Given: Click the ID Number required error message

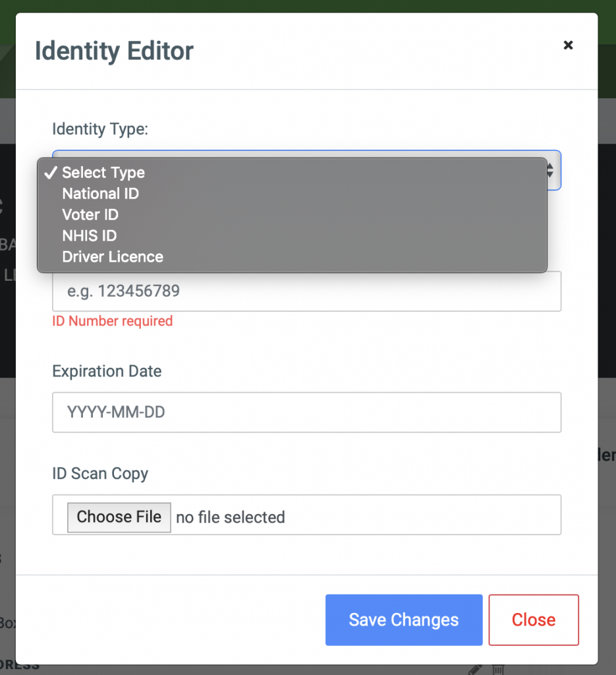Looking at the screenshot, I should point(112,321).
